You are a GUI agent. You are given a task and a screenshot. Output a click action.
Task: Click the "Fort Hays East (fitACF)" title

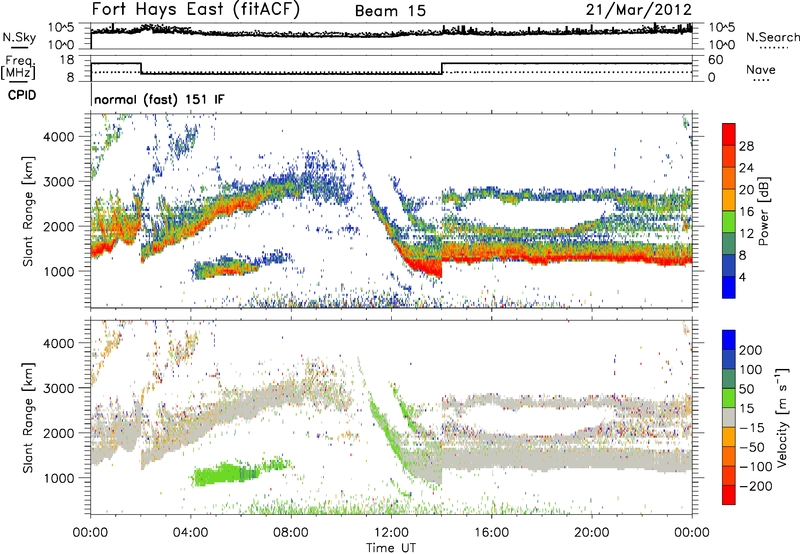pyautogui.click(x=196, y=9)
